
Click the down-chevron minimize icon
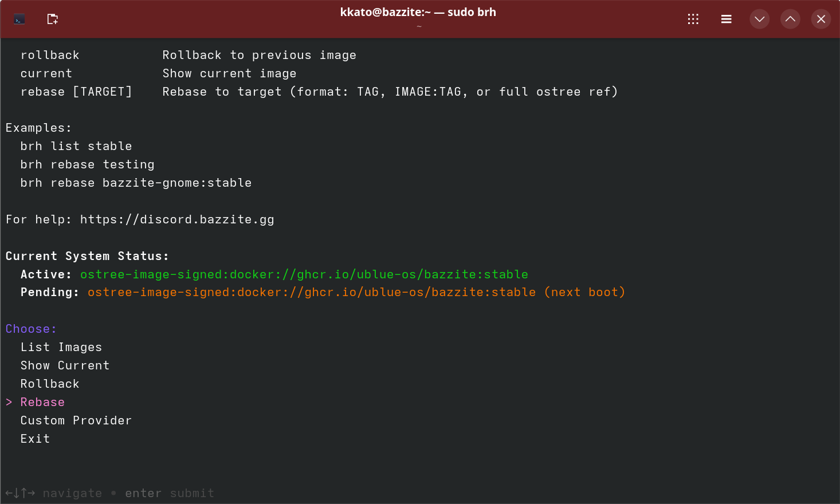[x=759, y=19]
